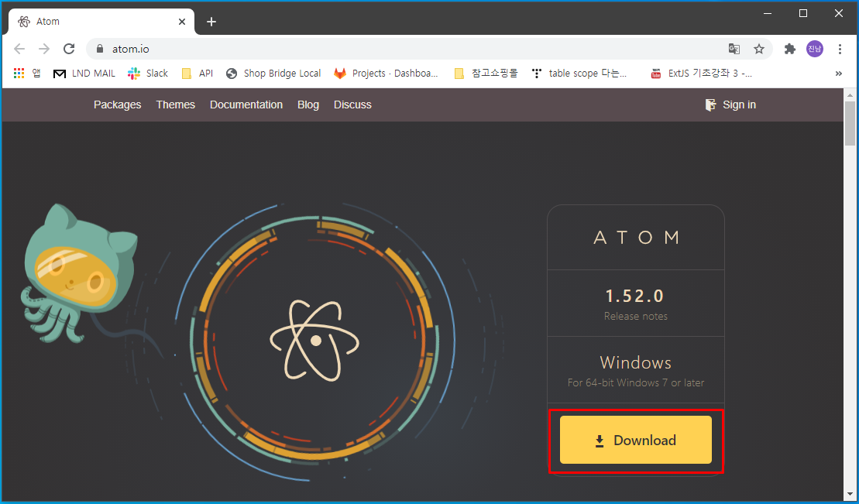Close the Atom tab
This screenshot has height=504, width=859.
[182, 22]
